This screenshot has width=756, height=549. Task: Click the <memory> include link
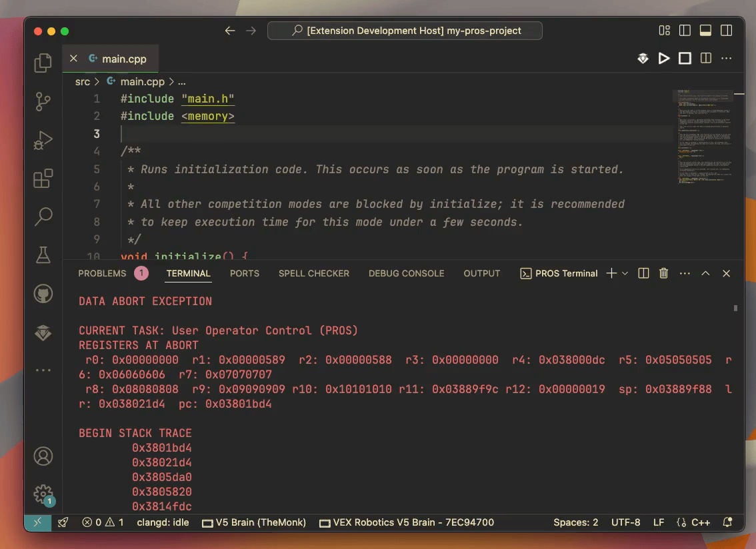point(208,116)
